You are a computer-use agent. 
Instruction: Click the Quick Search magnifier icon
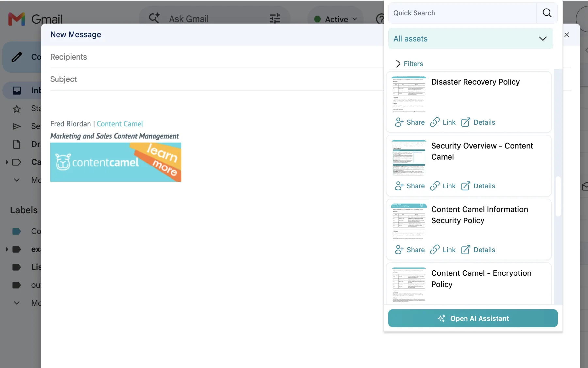point(547,13)
